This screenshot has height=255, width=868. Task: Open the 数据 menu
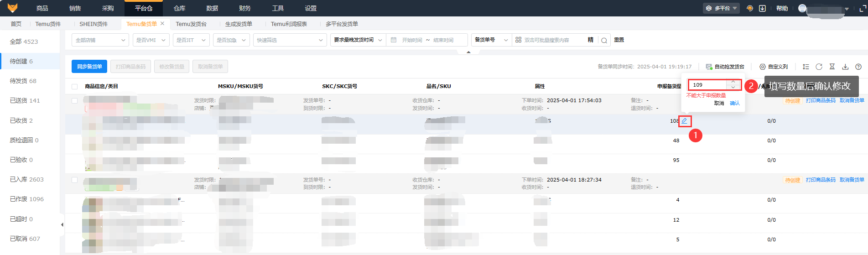pyautogui.click(x=212, y=8)
